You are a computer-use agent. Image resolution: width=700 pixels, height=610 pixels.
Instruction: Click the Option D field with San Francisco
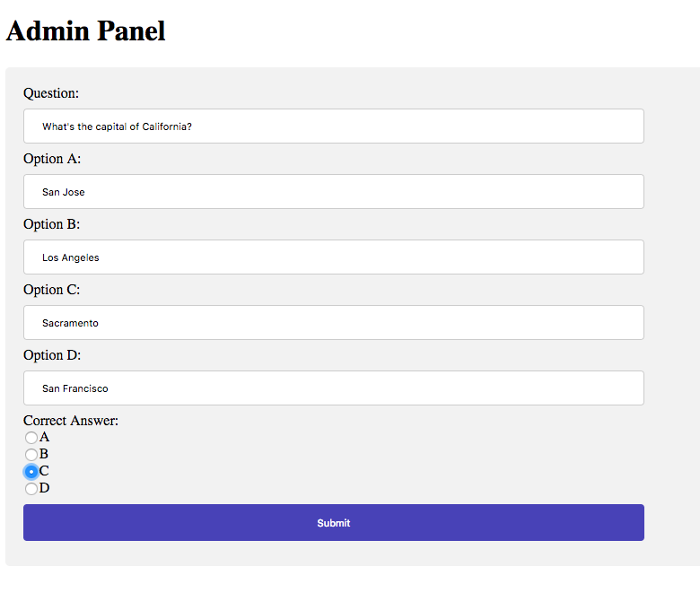pyautogui.click(x=333, y=388)
